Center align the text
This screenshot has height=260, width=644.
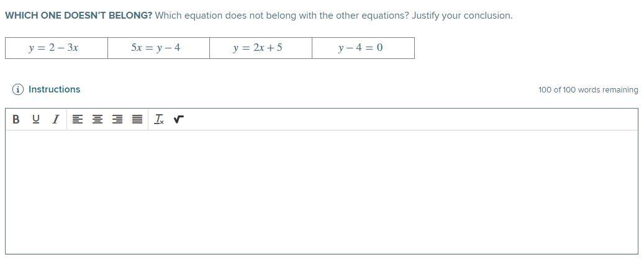(98, 119)
